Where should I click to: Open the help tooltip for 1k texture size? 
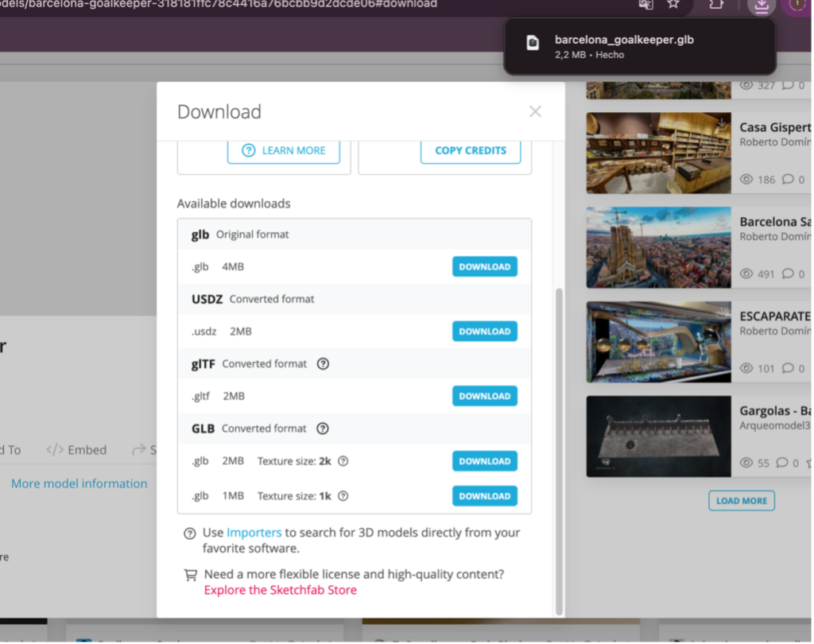tap(343, 495)
